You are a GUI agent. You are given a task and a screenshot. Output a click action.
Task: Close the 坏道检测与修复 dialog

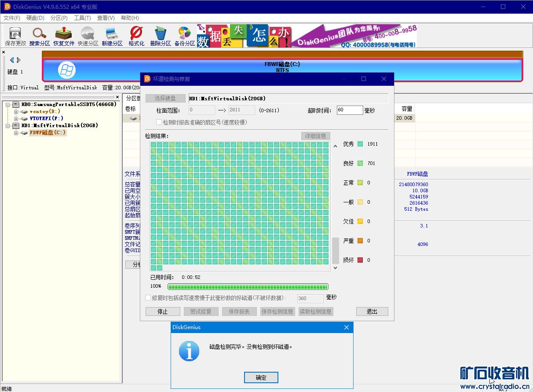click(384, 79)
